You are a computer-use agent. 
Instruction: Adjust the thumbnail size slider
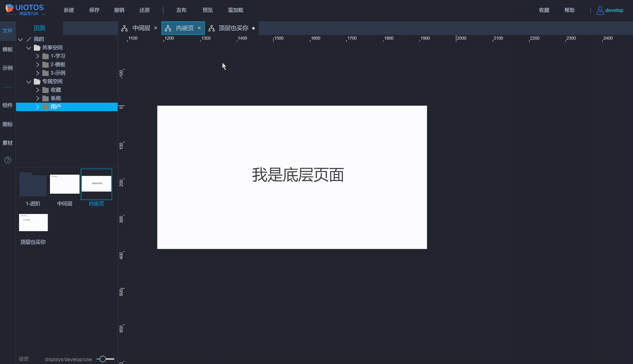click(103, 359)
